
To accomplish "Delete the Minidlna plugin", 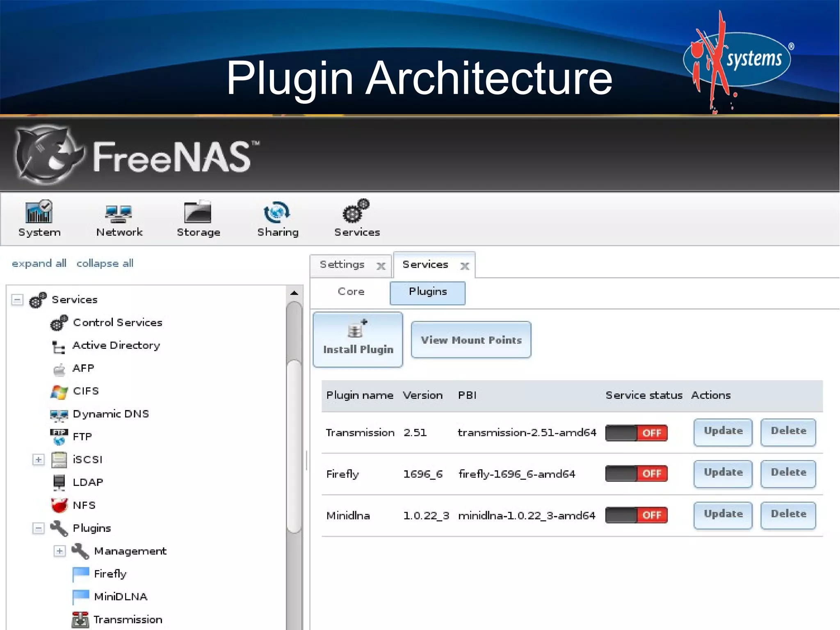I will coord(788,515).
